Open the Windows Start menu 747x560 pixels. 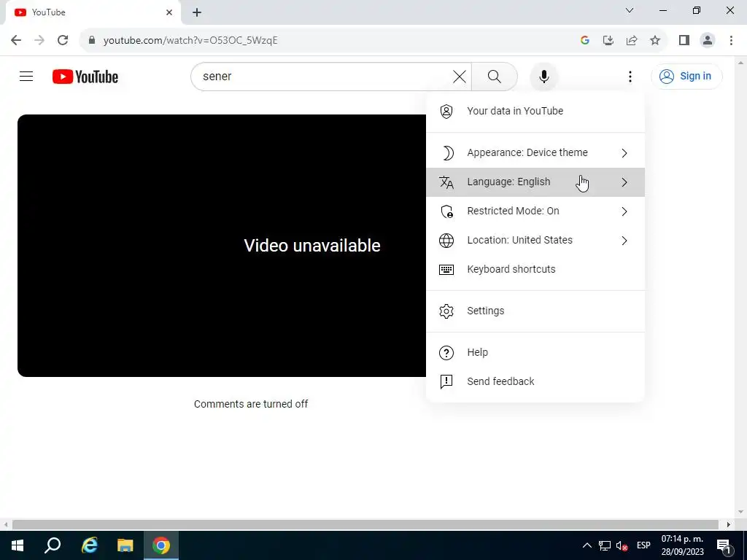[x=18, y=545]
